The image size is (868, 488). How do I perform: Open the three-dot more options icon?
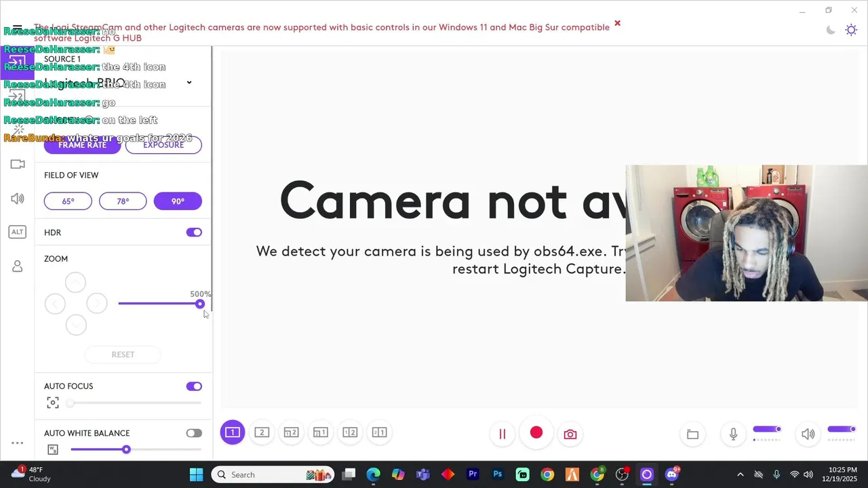pos(18,443)
